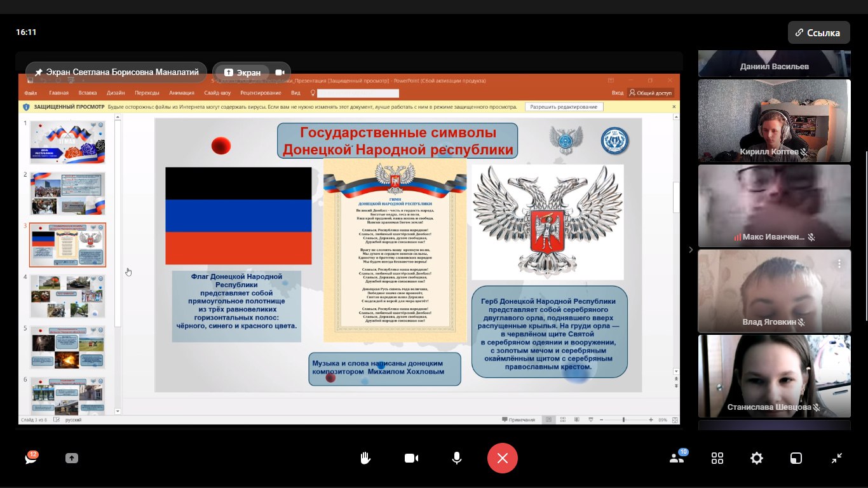The width and height of the screenshot is (868, 488).
Task: Open the chat with 12 unread messages
Action: (x=31, y=457)
